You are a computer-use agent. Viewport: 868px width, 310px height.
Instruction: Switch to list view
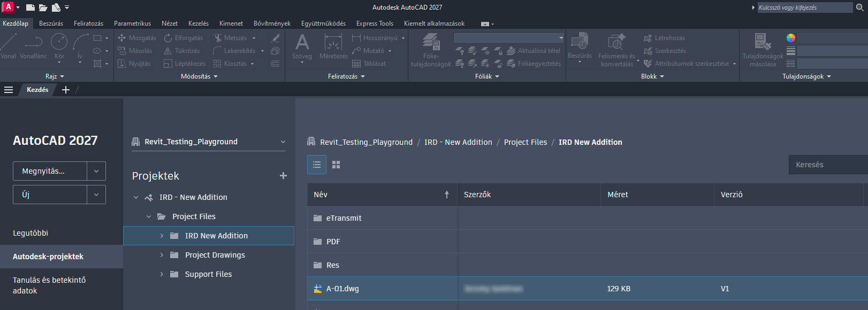click(317, 165)
